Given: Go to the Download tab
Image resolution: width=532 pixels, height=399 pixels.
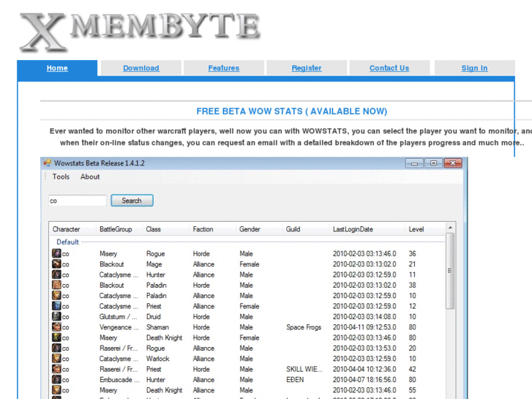Looking at the screenshot, I should (x=141, y=68).
